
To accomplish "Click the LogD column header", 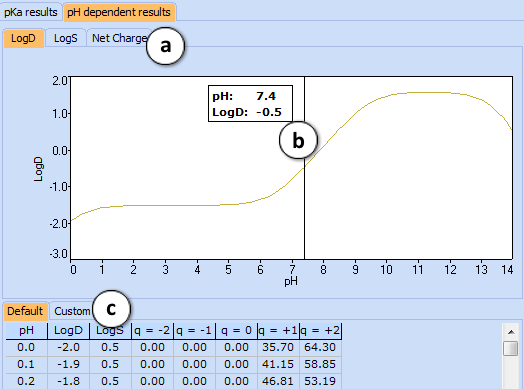I will pyautogui.click(x=69, y=331).
